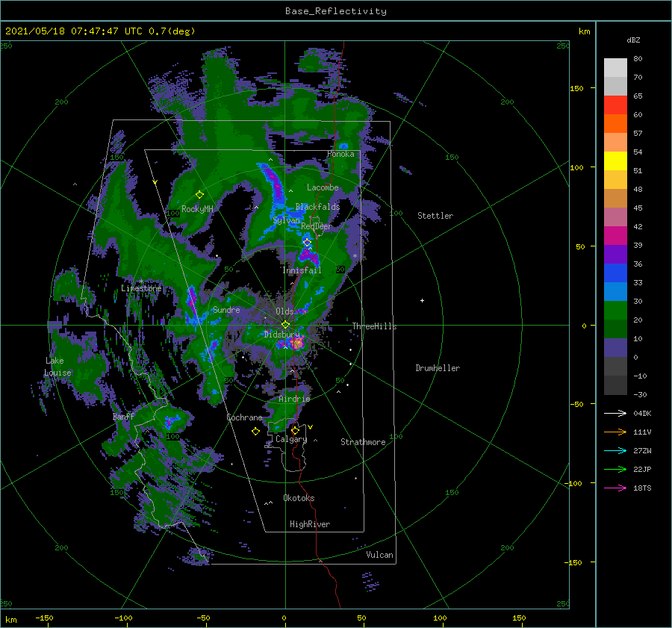Click the Cochrane city label
This screenshot has width=672, height=628.
click(244, 417)
